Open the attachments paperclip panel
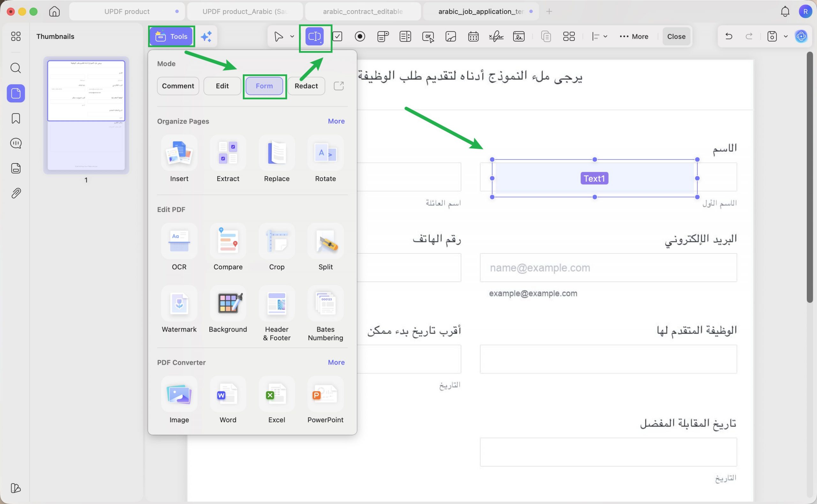The width and height of the screenshot is (817, 504). [16, 193]
